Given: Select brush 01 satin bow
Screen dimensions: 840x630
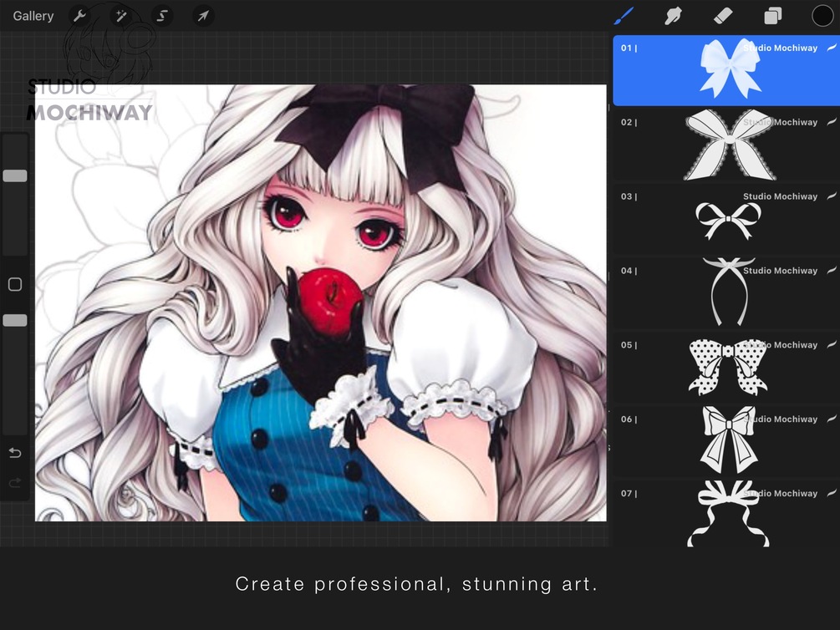Looking at the screenshot, I should [x=726, y=70].
